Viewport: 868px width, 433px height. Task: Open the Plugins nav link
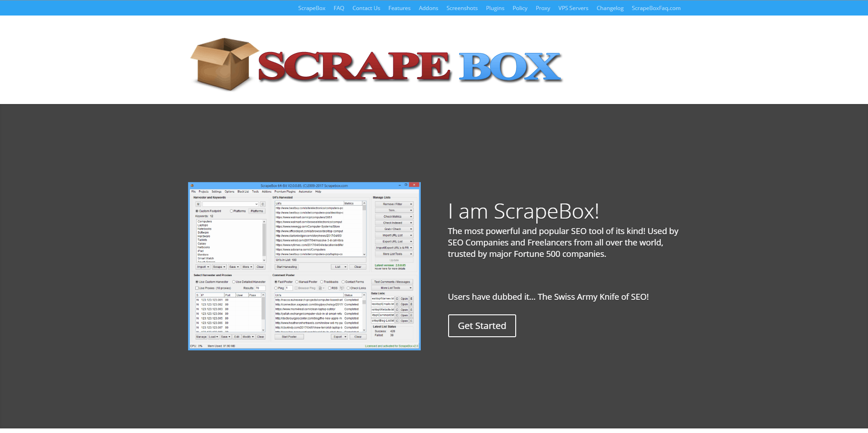pos(495,8)
